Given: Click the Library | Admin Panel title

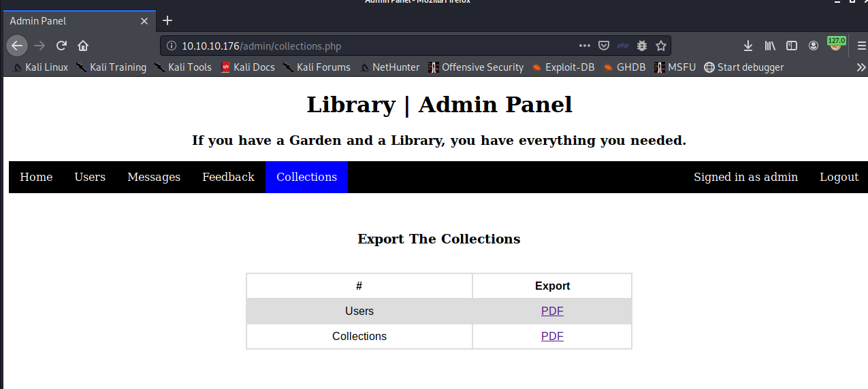Looking at the screenshot, I should [x=440, y=105].
